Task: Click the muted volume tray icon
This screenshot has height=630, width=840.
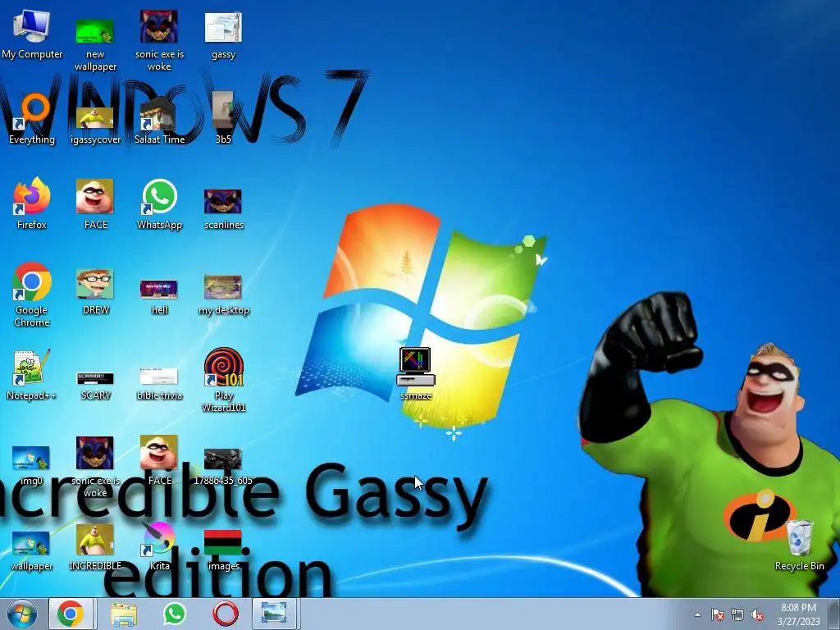Action: (757, 614)
